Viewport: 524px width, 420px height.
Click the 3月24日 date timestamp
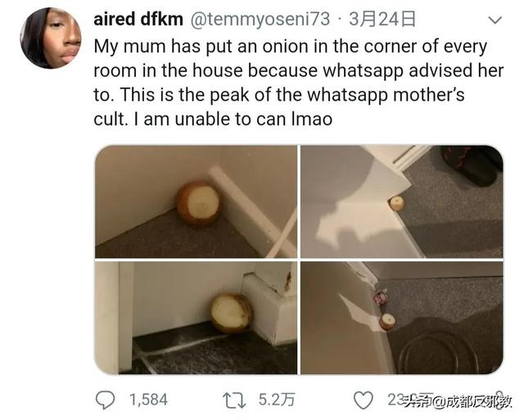[x=382, y=20]
